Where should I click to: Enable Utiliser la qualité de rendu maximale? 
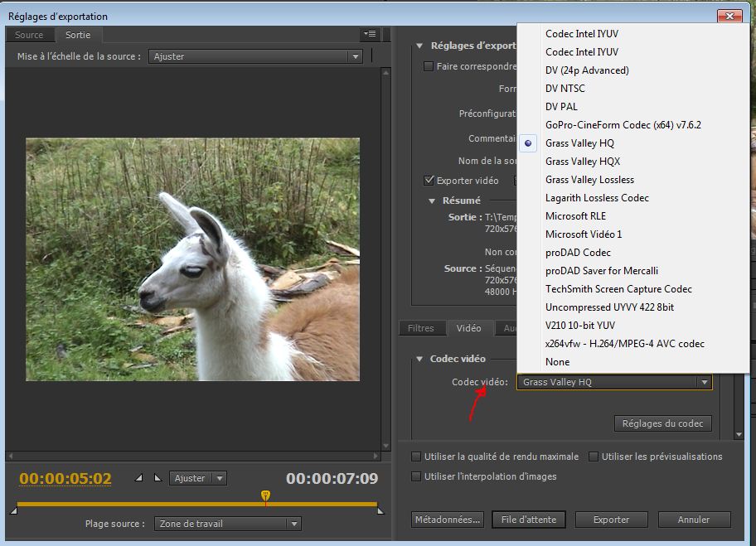click(417, 457)
